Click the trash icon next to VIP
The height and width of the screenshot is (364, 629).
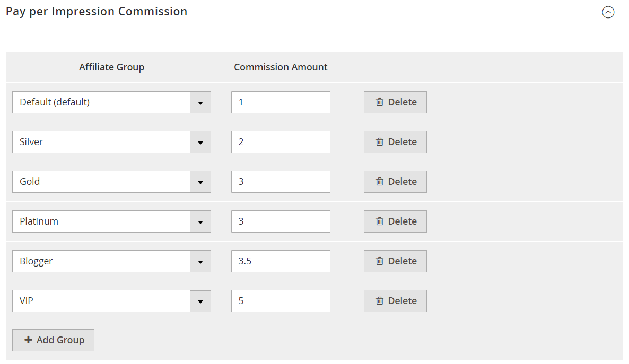click(380, 300)
